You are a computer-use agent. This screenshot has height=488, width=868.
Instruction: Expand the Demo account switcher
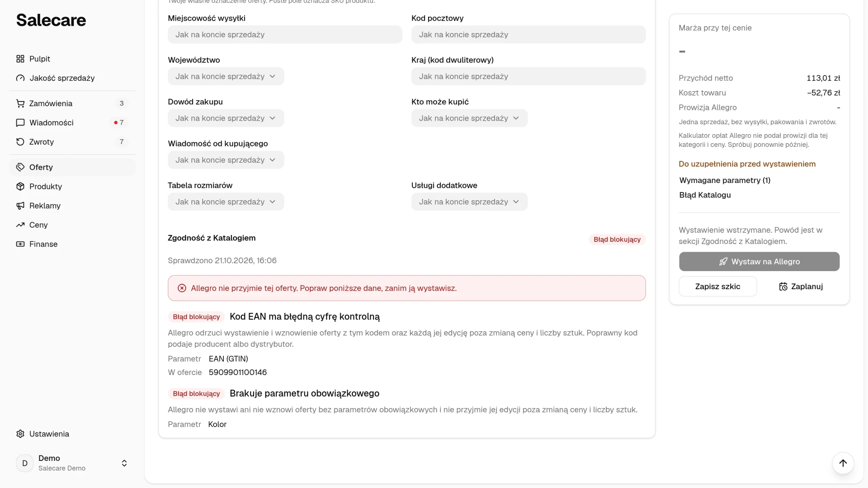coord(72,463)
